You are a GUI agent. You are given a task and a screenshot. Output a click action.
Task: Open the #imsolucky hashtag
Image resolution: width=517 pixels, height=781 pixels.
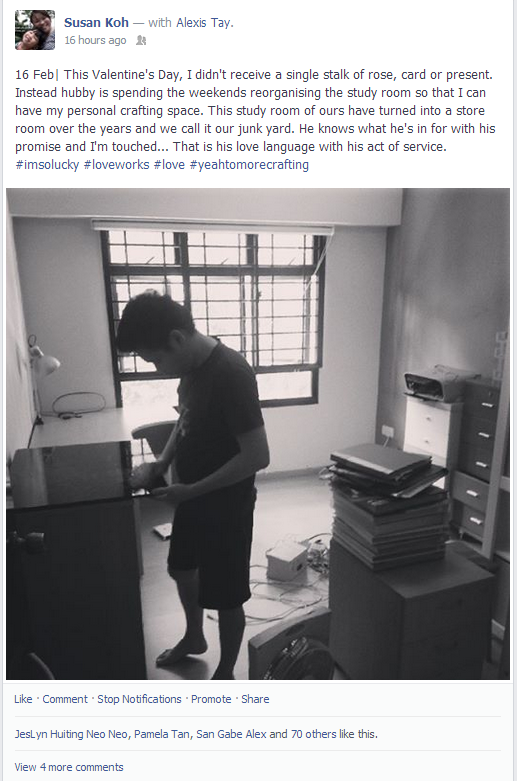[47, 165]
